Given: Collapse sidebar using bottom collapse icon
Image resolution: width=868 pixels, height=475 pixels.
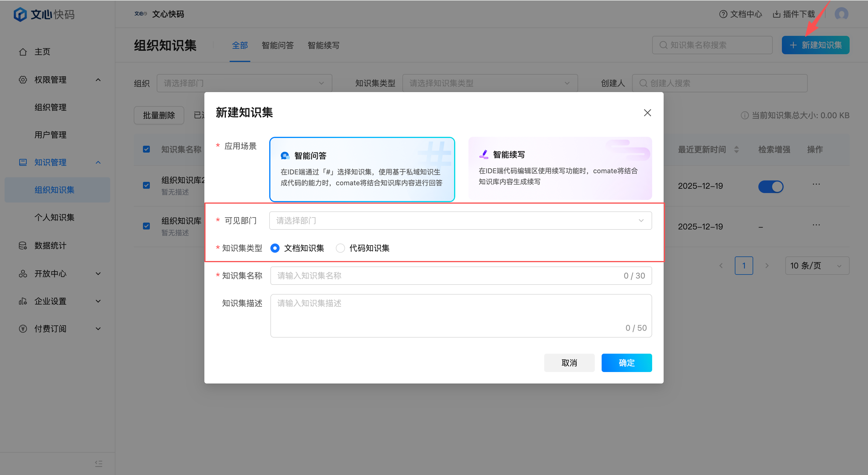Looking at the screenshot, I should [x=98, y=464].
